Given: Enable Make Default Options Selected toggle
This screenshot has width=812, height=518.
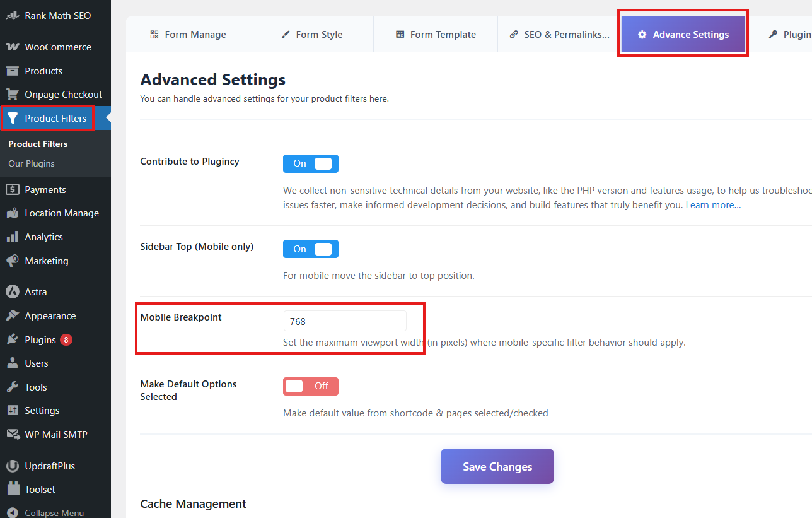Looking at the screenshot, I should 310,386.
